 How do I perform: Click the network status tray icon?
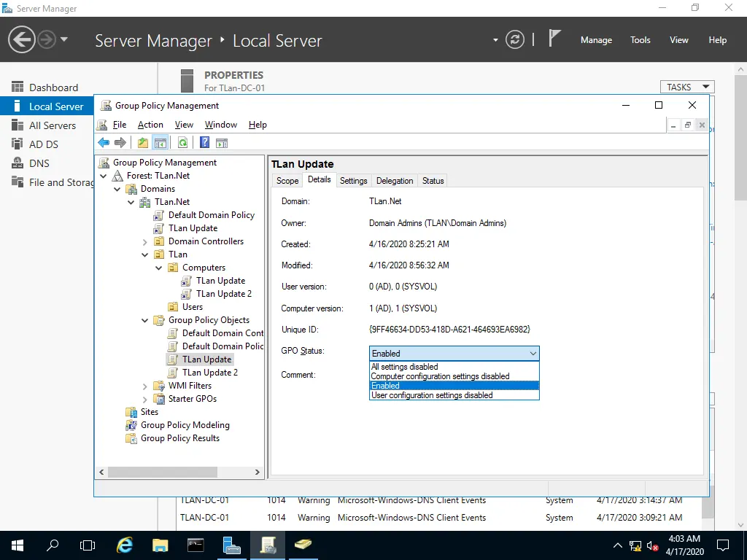click(x=635, y=545)
